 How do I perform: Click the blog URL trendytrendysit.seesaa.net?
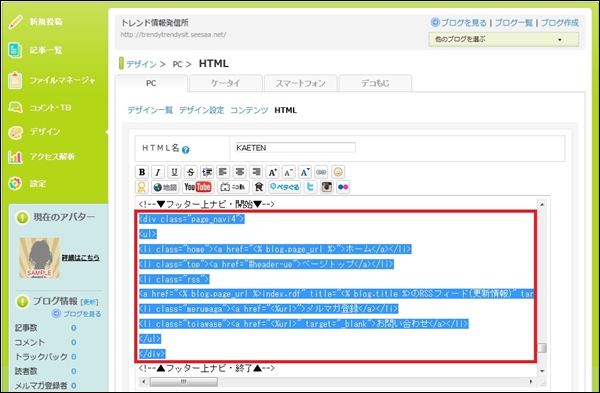click(173, 34)
